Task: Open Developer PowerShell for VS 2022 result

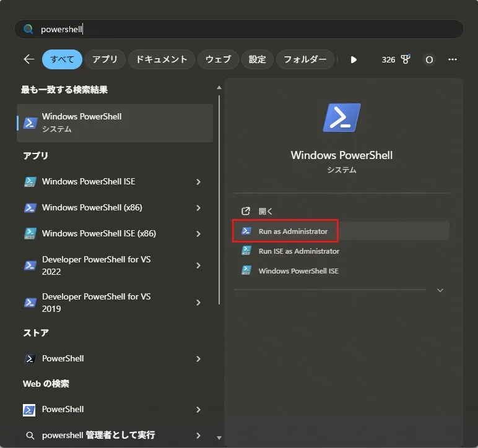Action: tap(115, 265)
